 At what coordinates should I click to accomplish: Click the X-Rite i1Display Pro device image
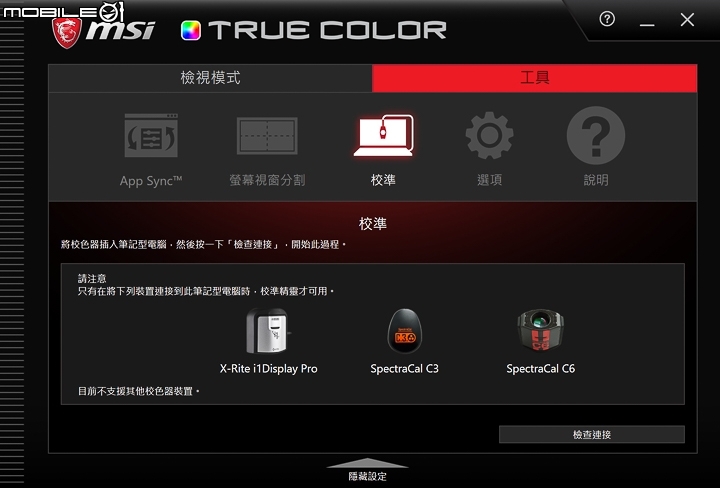pyautogui.click(x=268, y=331)
